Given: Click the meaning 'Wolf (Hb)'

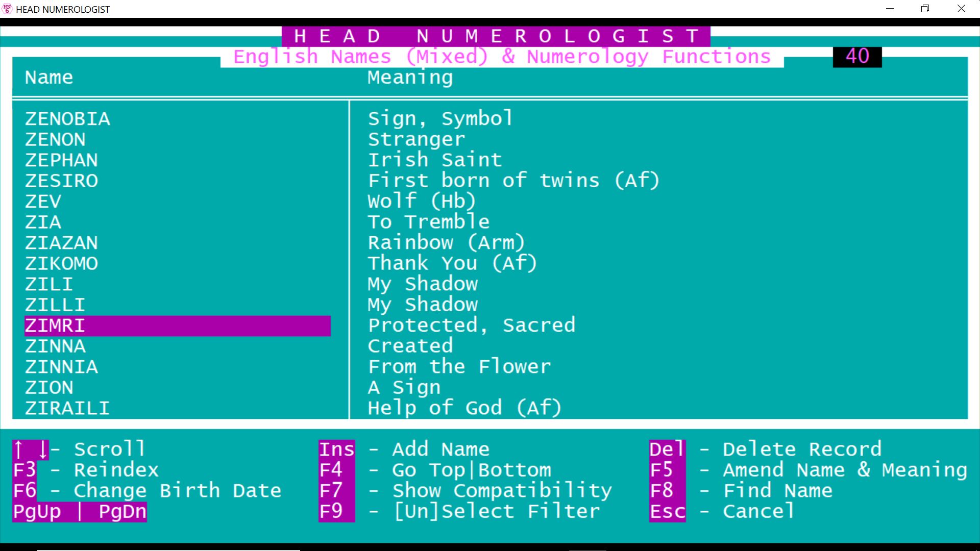Looking at the screenshot, I should pyautogui.click(x=422, y=202).
